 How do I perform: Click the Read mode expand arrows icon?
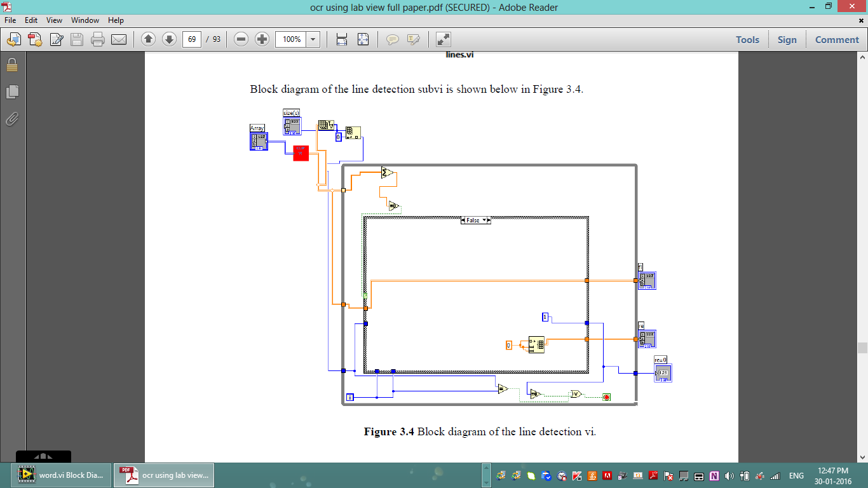pyautogui.click(x=443, y=39)
